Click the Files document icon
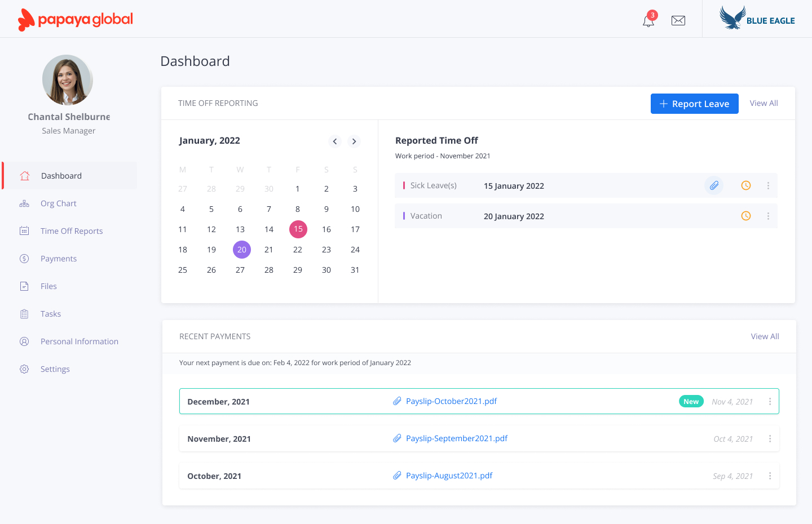The image size is (812, 524). 24,286
